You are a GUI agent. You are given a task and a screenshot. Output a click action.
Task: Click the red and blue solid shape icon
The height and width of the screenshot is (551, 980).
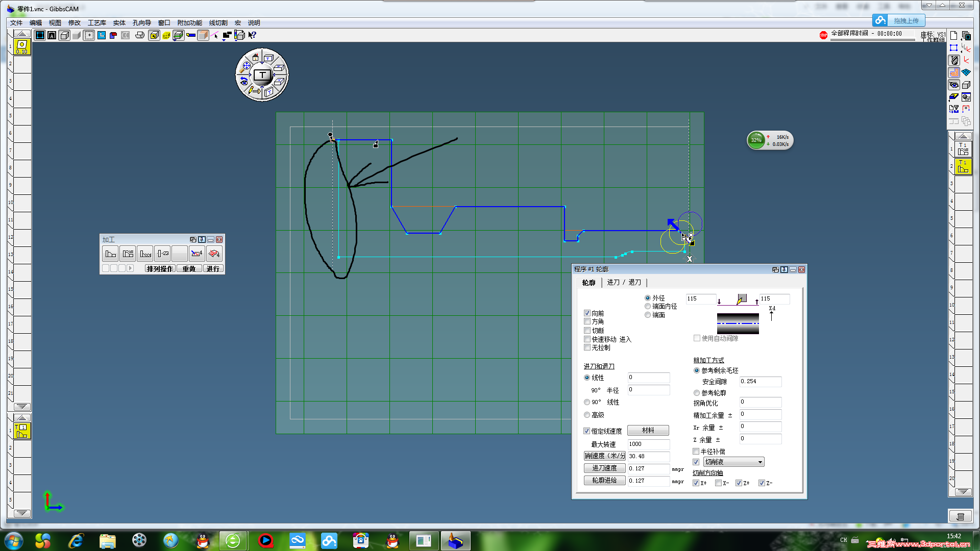point(113,35)
